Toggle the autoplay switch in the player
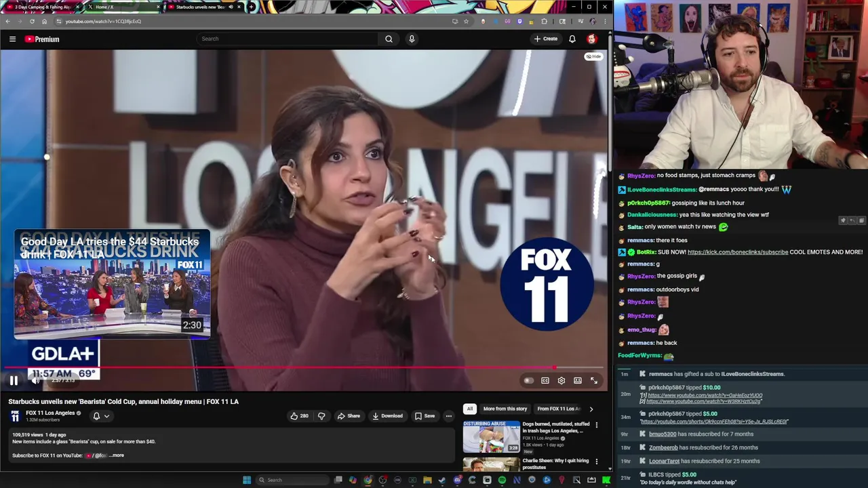The width and height of the screenshot is (868, 488). [528, 381]
